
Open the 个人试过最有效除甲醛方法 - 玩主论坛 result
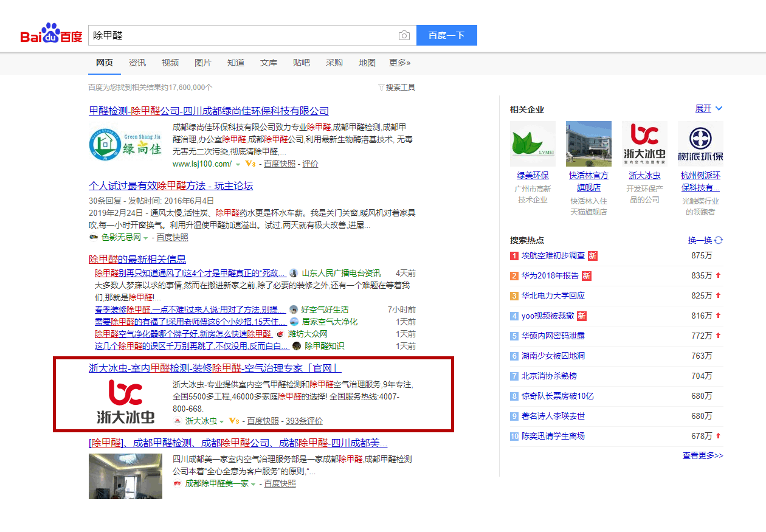click(x=171, y=185)
